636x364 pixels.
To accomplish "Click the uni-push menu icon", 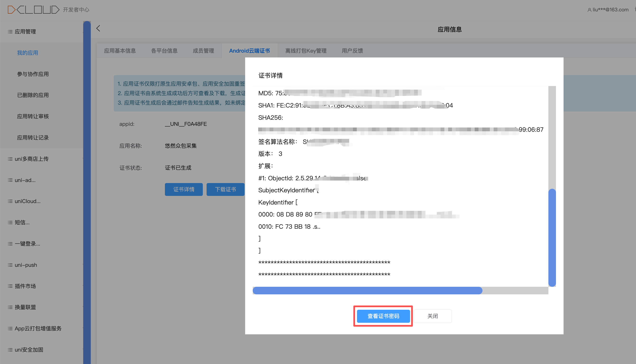I will click(10, 265).
